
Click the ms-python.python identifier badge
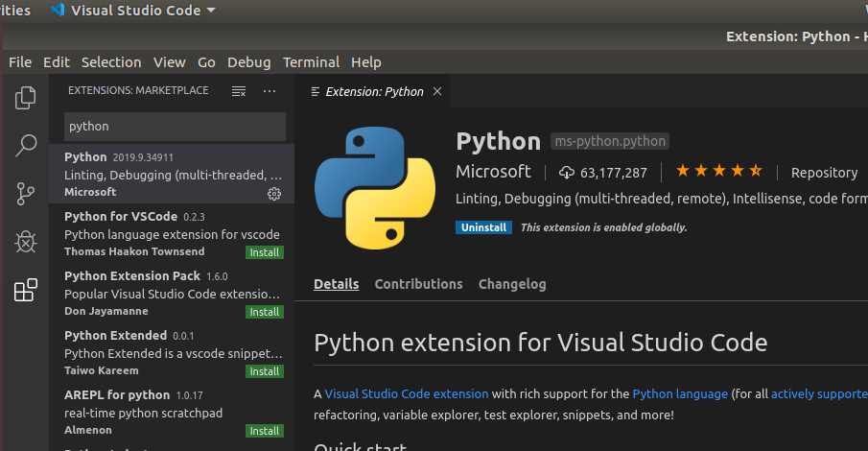610,141
